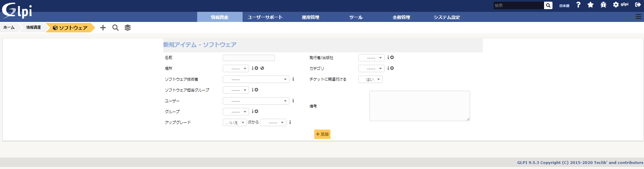Click the logout icon at top right

[x=638, y=5]
